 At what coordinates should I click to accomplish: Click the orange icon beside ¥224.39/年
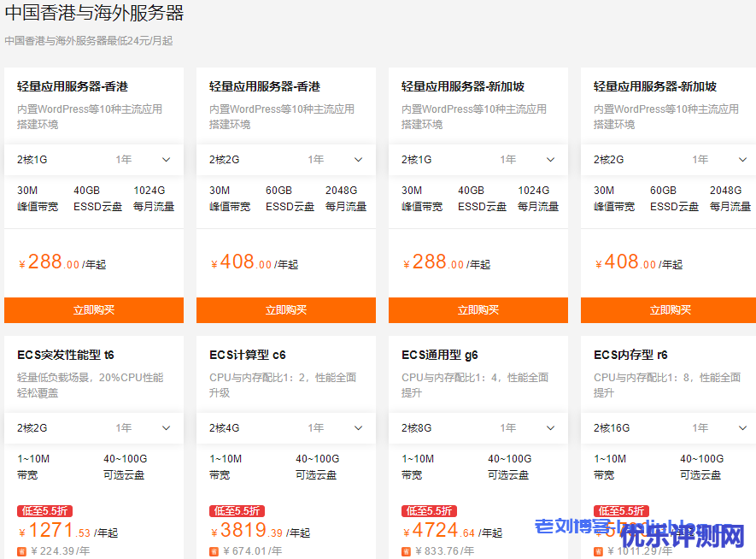(x=22, y=551)
